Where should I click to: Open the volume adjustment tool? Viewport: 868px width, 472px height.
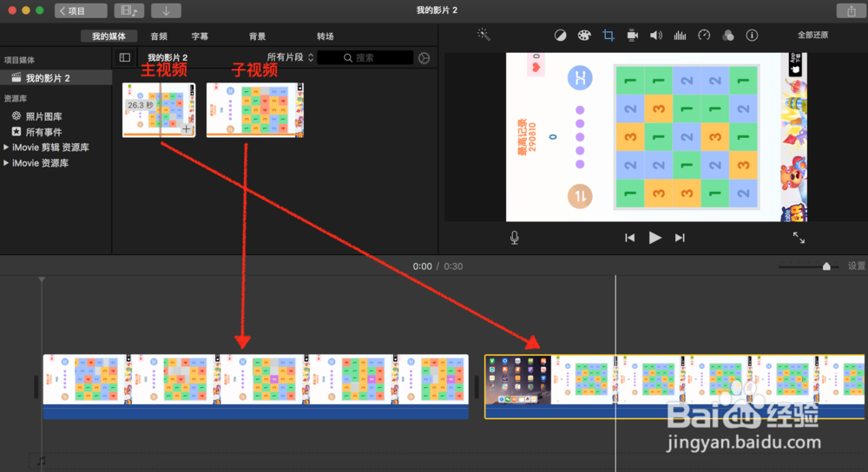pos(656,36)
